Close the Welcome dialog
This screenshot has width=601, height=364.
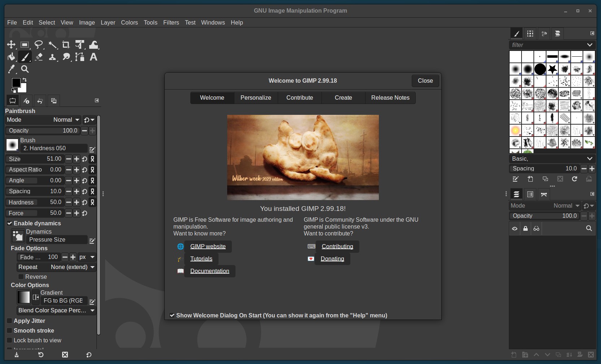(x=425, y=81)
